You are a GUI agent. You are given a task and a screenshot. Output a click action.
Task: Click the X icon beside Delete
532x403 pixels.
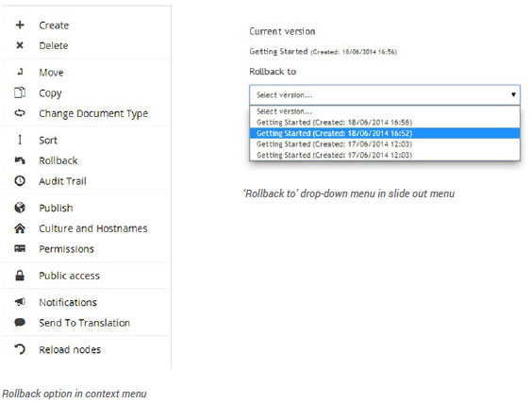tap(20, 45)
